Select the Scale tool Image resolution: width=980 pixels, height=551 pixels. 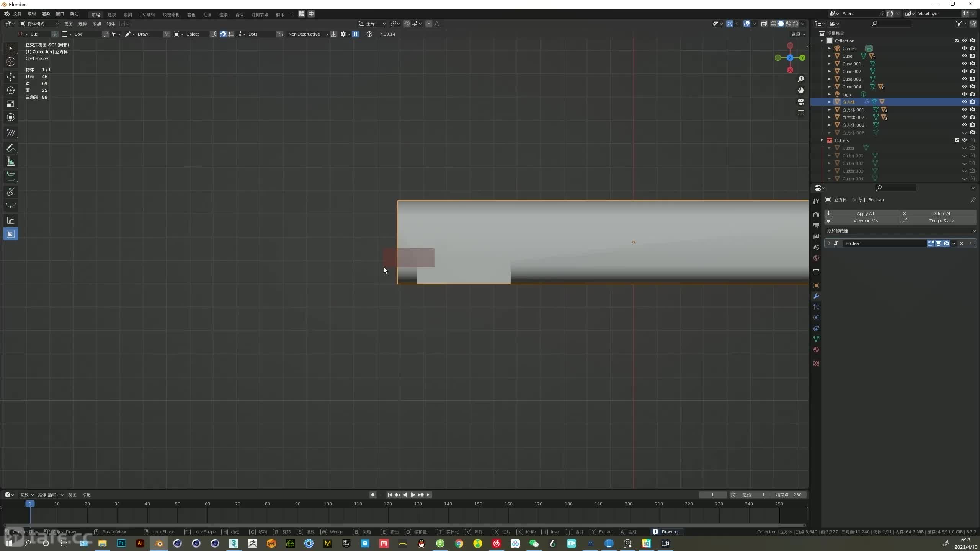pyautogui.click(x=11, y=104)
